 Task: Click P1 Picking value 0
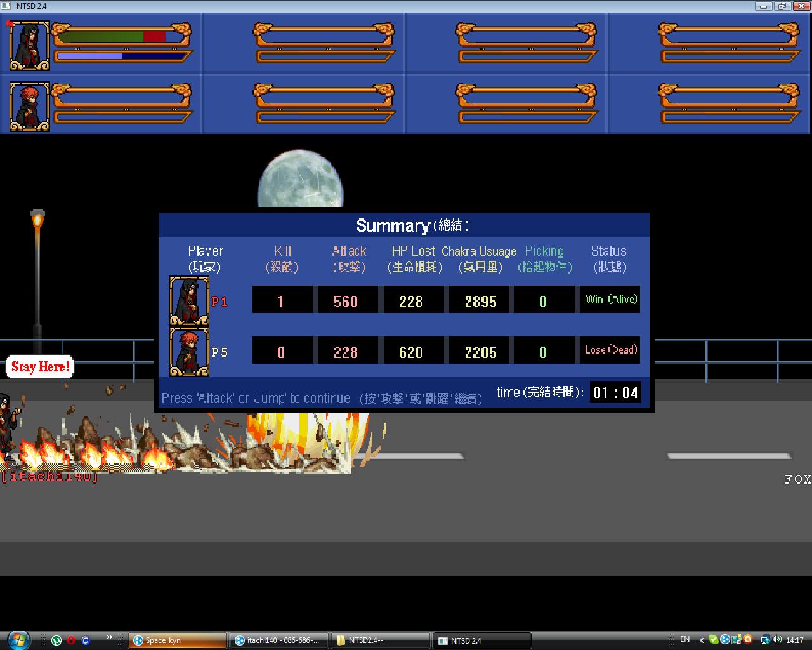(544, 299)
